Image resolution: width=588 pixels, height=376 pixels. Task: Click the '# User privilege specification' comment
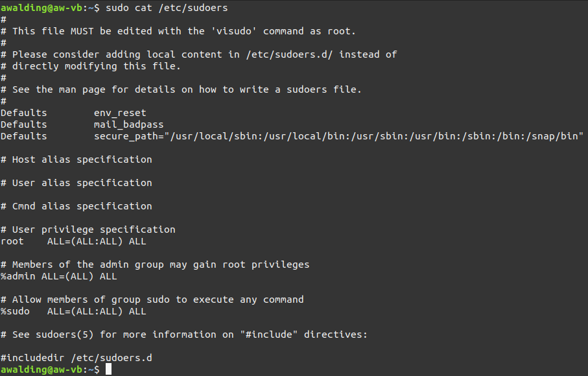click(88, 229)
